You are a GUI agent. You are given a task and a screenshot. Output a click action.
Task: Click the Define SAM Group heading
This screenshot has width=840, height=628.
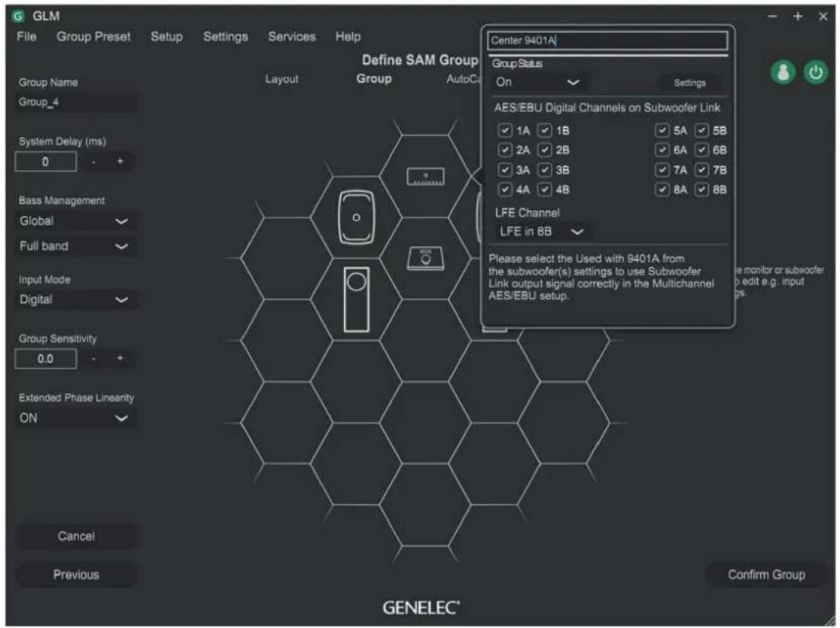pyautogui.click(x=419, y=60)
